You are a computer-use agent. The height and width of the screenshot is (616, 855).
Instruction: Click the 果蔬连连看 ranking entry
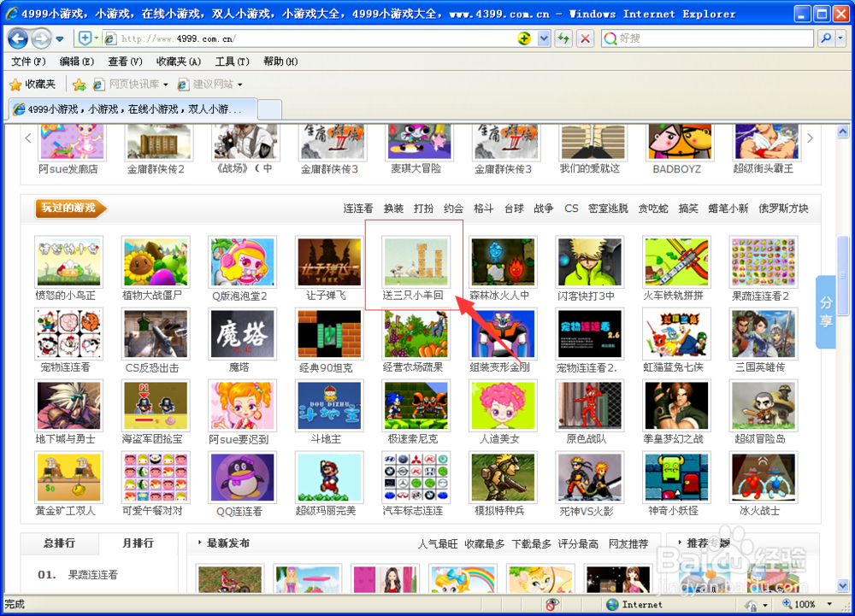click(92, 575)
